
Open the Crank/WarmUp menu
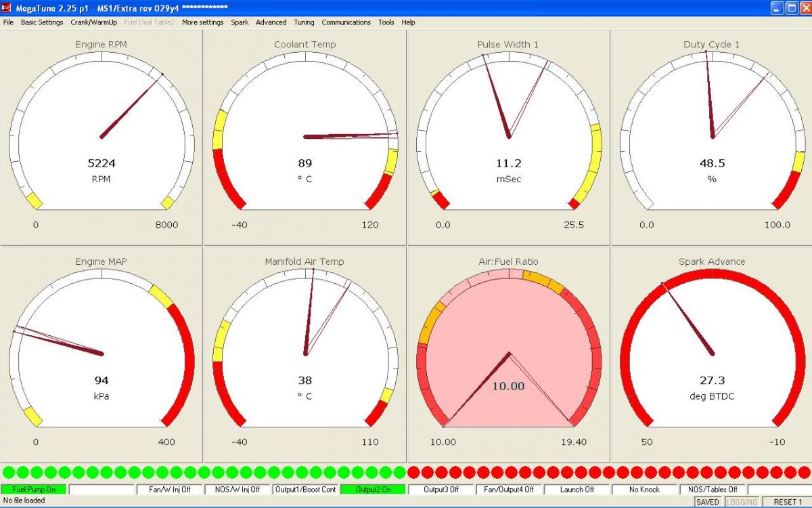pyautogui.click(x=94, y=22)
